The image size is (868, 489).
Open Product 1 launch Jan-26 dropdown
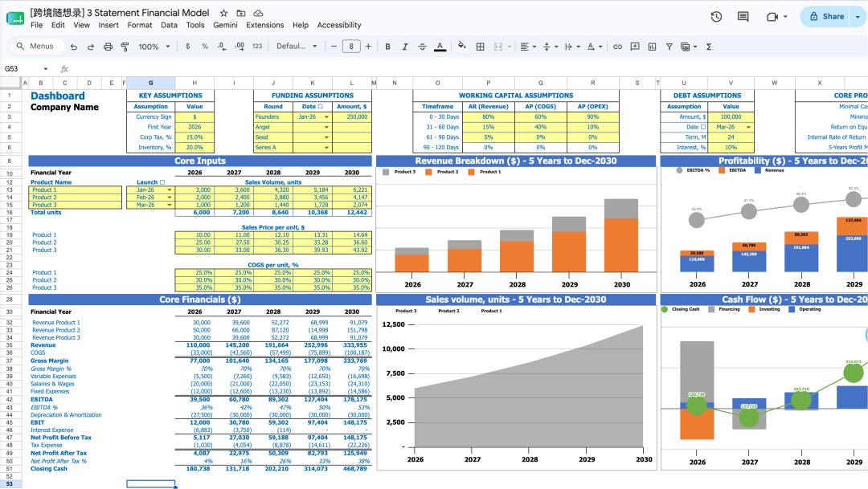pos(170,189)
